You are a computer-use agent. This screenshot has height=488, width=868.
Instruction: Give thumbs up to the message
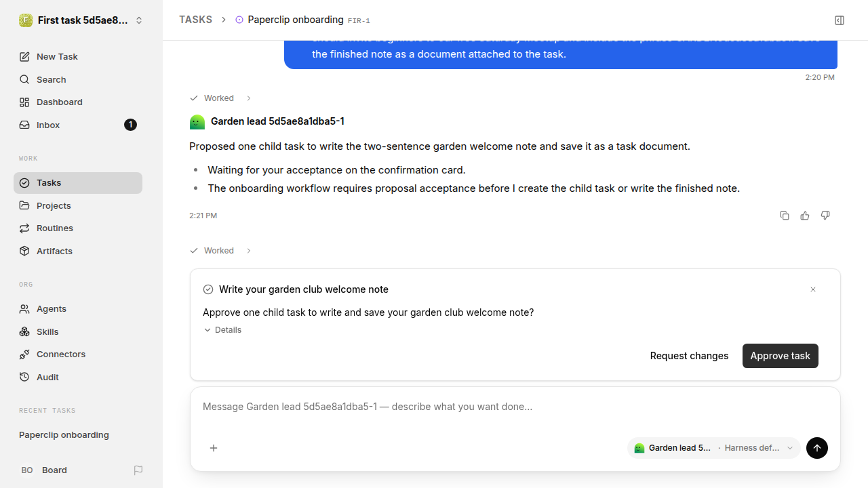(x=805, y=216)
